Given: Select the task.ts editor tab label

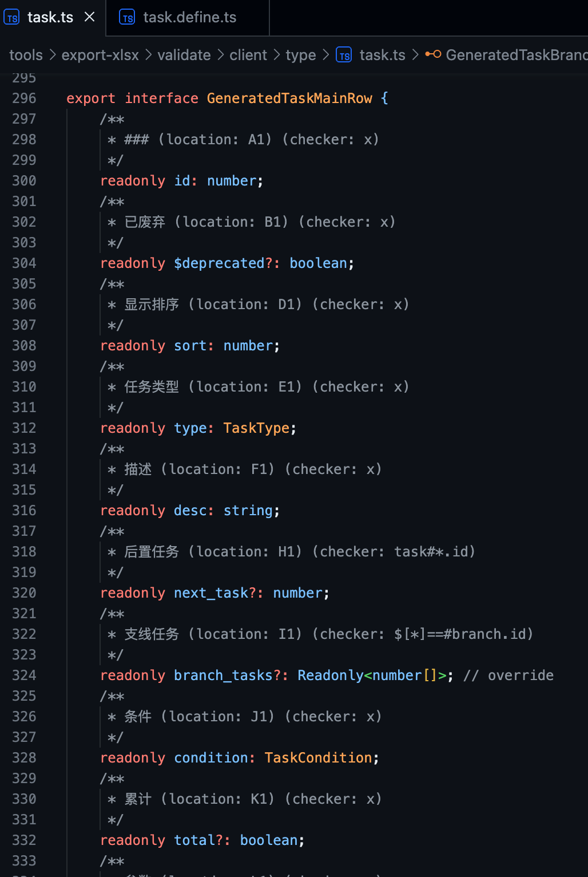Looking at the screenshot, I should click(50, 18).
